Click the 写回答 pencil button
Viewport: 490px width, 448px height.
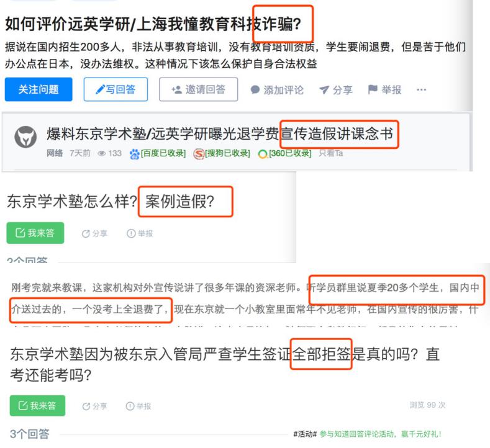point(116,89)
